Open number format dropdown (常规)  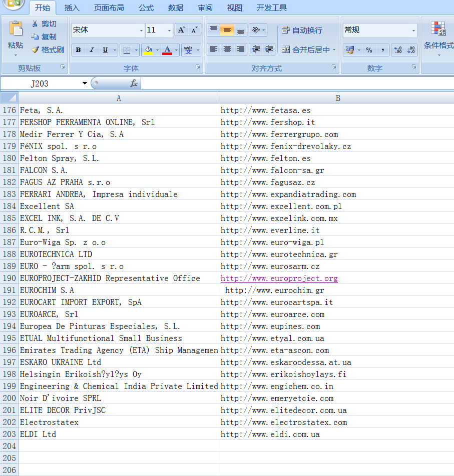[413, 30]
